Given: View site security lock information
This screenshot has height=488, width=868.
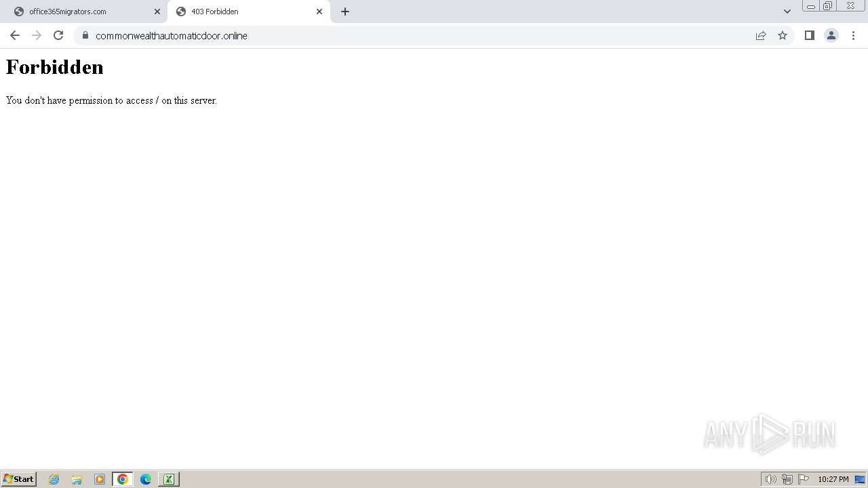Looking at the screenshot, I should 85,35.
